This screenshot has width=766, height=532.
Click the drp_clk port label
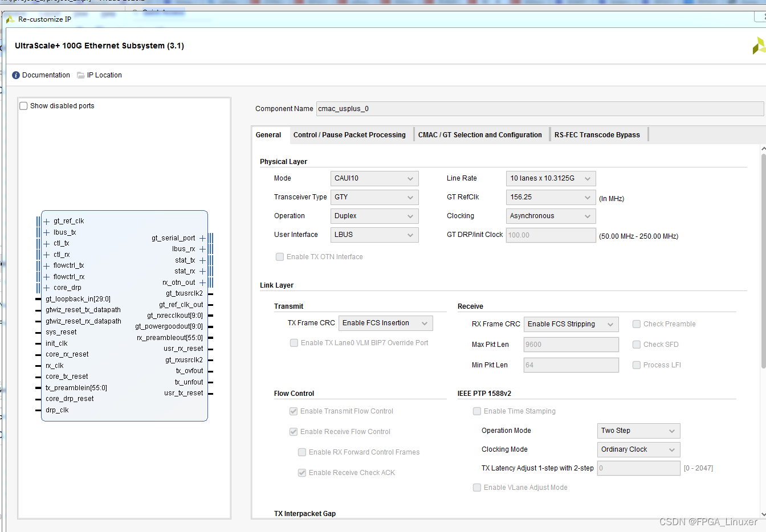click(57, 410)
